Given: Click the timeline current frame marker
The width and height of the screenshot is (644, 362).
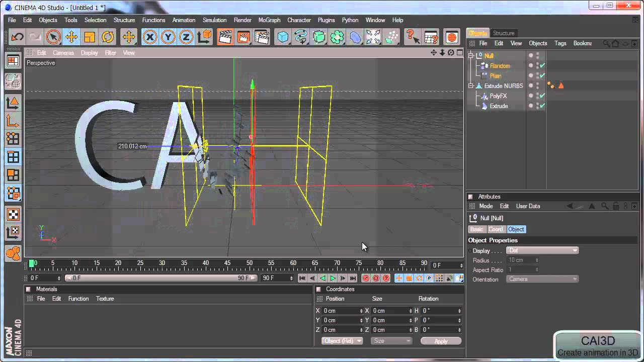Looking at the screenshot, I should pos(32,263).
